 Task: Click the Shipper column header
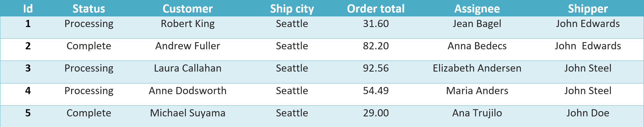click(x=588, y=9)
